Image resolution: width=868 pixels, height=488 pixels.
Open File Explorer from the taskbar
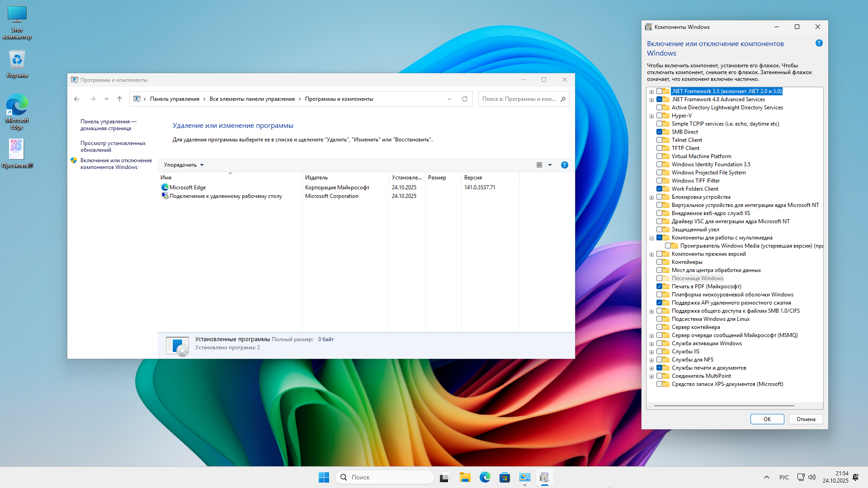coord(465,477)
